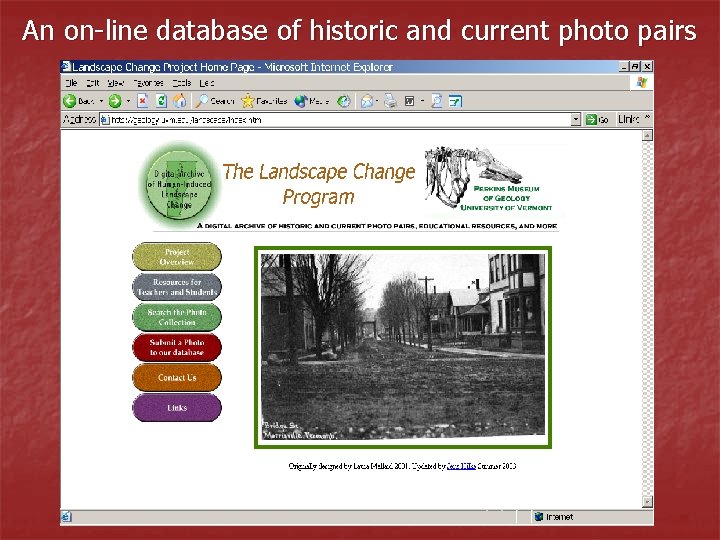Open the Mail icon dropdown arrow
This screenshot has width=720, height=540.
click(377, 101)
